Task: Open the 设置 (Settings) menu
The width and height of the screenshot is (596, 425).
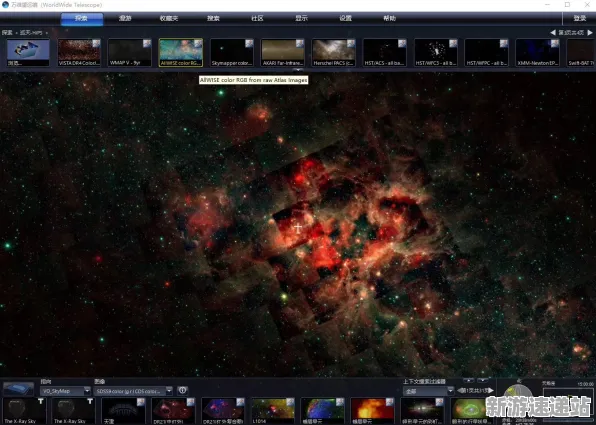Action: tap(345, 18)
